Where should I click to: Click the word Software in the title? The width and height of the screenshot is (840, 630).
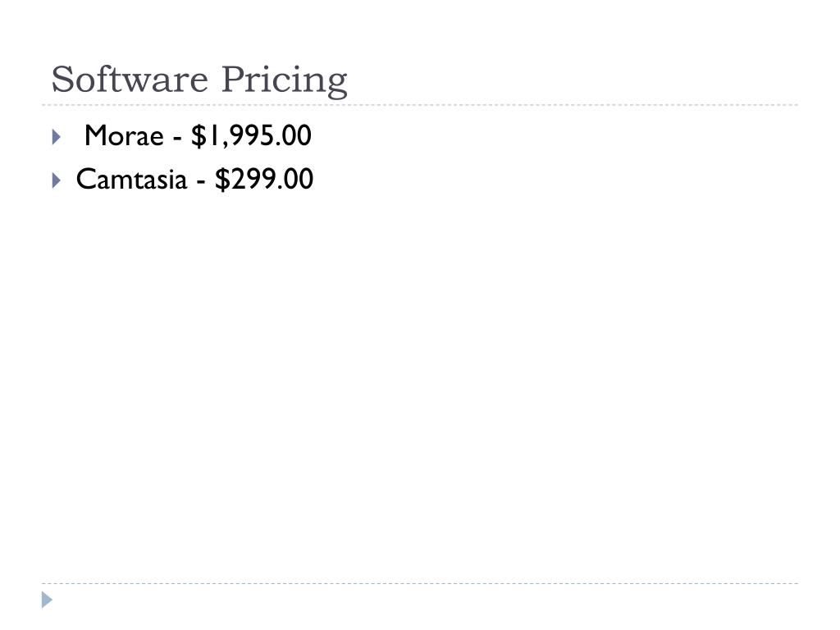[130, 80]
